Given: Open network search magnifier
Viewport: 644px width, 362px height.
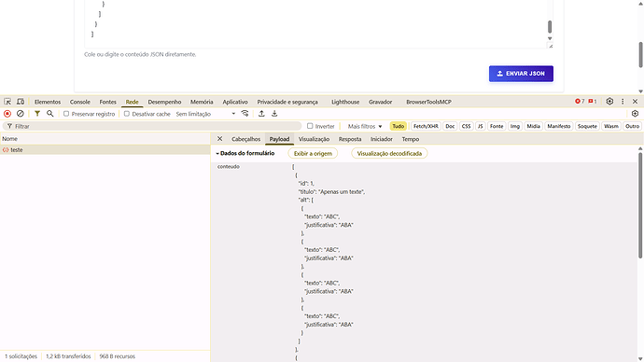Looking at the screenshot, I should (50, 114).
